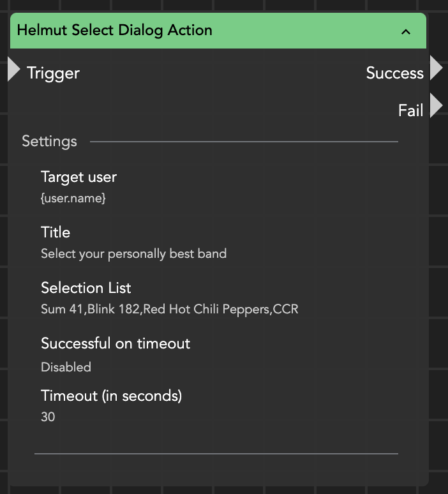Screen dimensions: 448x494
Task: Edit the timeout value 30
Action: (48, 417)
